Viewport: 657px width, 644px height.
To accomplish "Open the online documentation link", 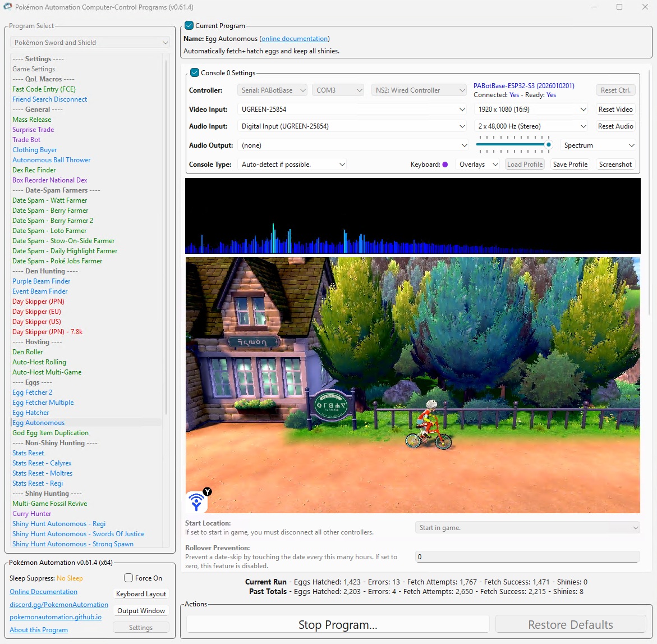I will pyautogui.click(x=295, y=38).
